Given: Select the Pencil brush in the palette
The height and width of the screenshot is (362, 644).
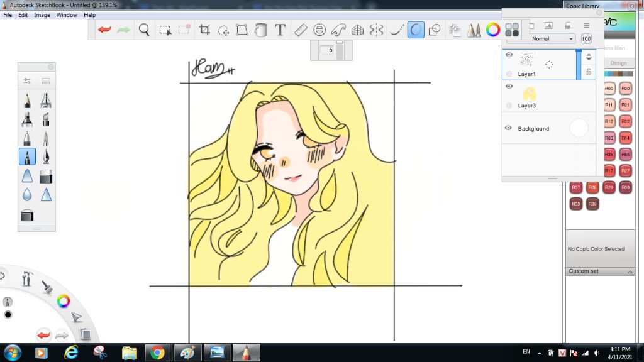Looking at the screenshot, I should [x=27, y=101].
